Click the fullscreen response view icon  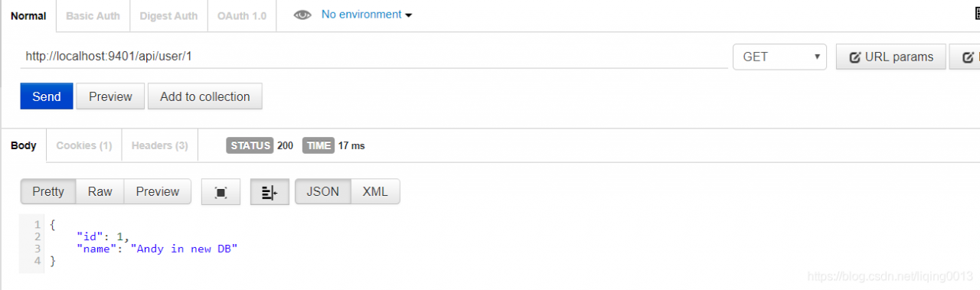point(221,192)
